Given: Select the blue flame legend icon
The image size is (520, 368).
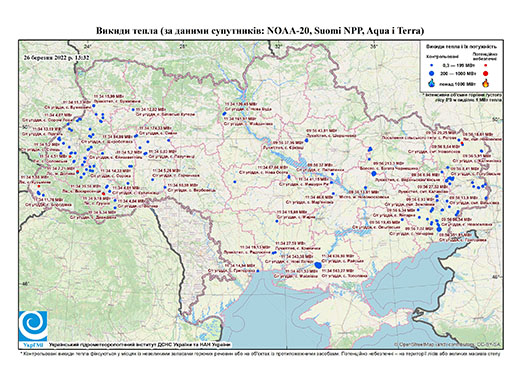Looking at the screenshot, I should point(432,83).
